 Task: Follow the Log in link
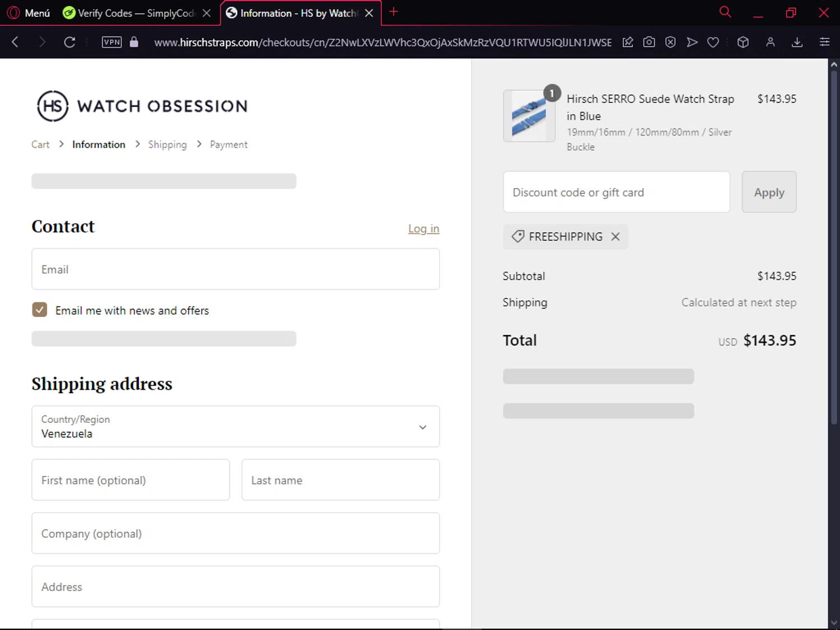pyautogui.click(x=424, y=228)
